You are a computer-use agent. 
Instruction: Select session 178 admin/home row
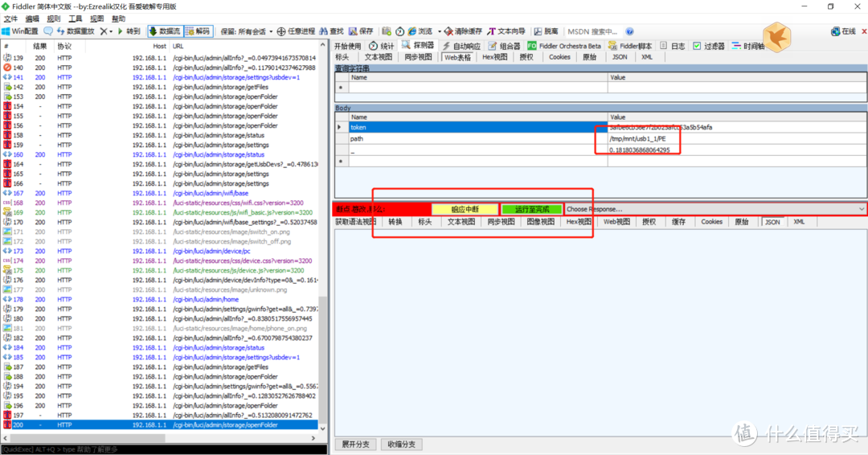(160, 300)
